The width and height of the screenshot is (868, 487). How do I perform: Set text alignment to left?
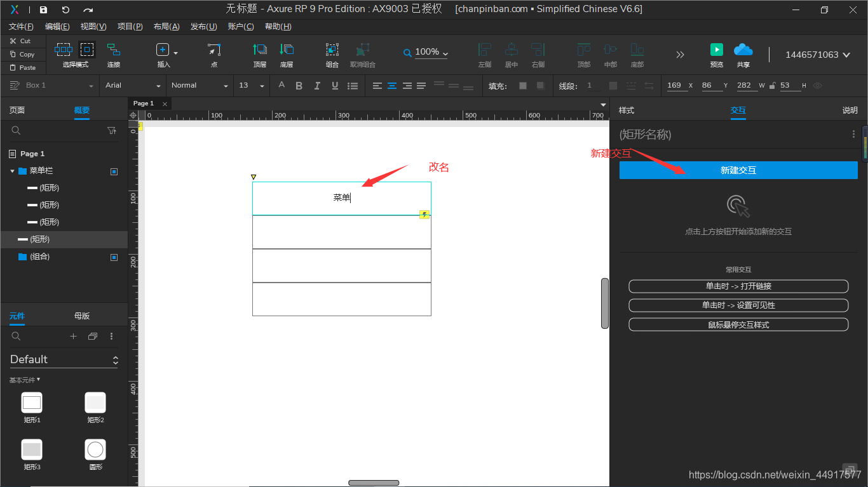click(377, 86)
